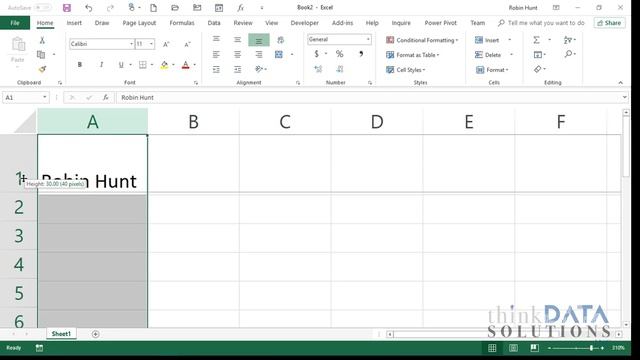Toggle bold formatting
640x360 pixels.
[80, 64]
